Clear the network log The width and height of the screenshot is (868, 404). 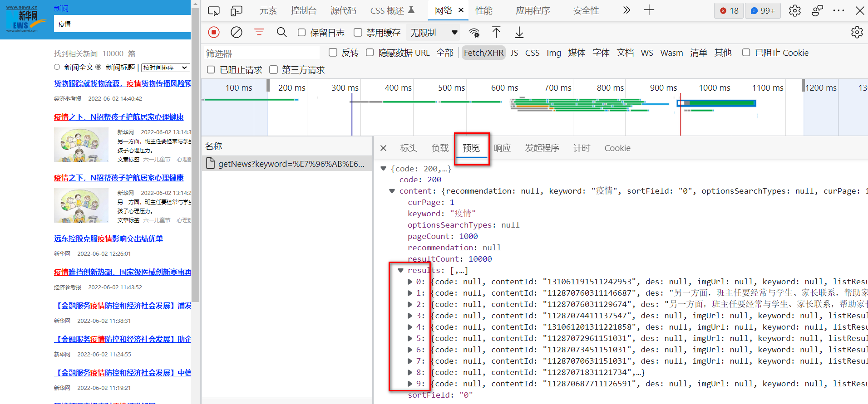click(x=237, y=32)
